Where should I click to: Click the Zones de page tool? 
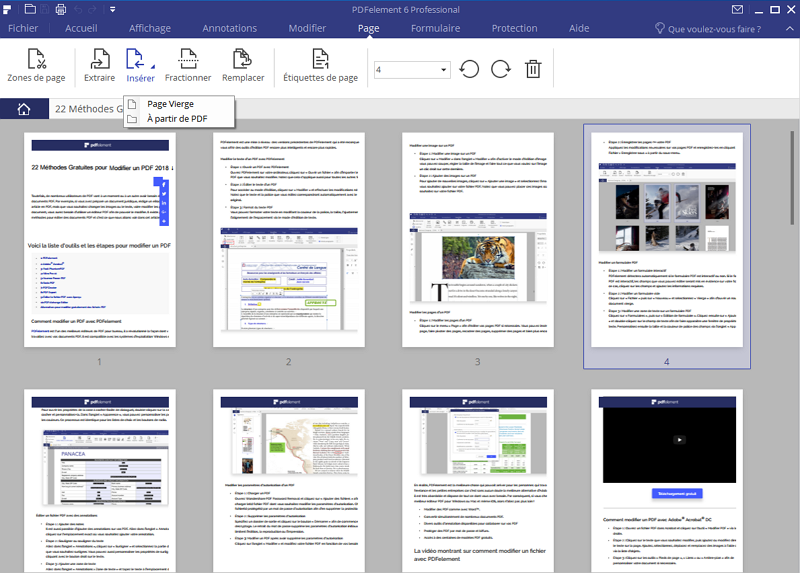(36, 65)
